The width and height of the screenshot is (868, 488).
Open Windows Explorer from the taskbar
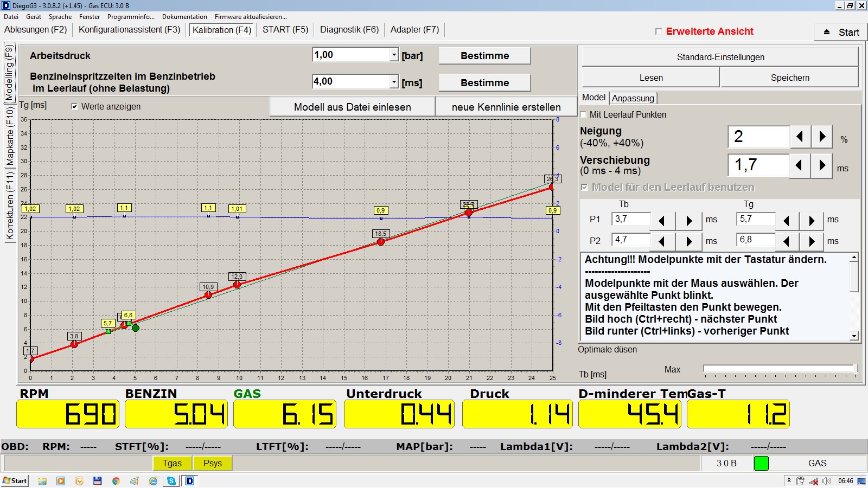point(42,481)
